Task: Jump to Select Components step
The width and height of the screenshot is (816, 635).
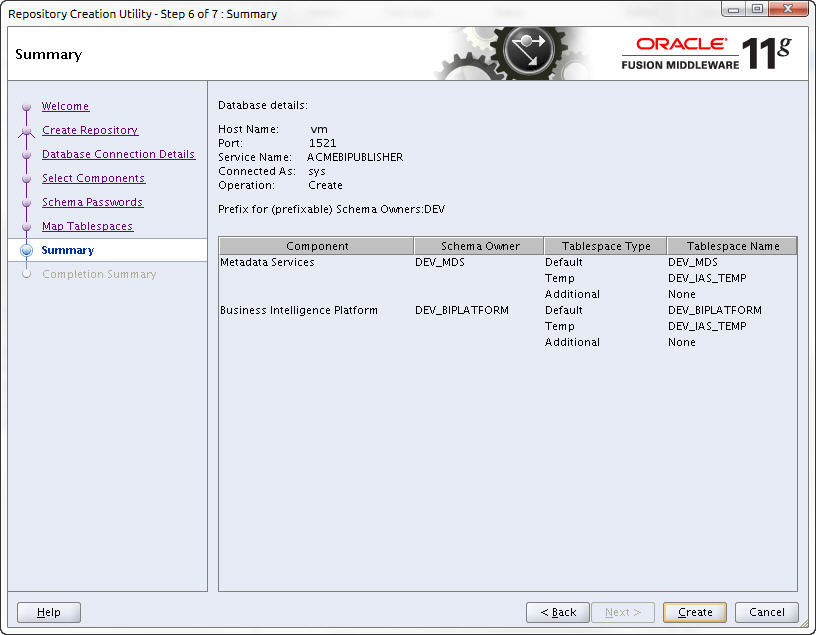Action: (x=94, y=178)
